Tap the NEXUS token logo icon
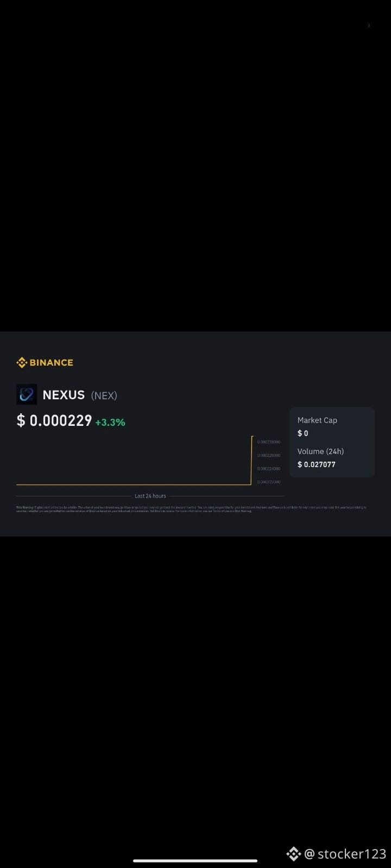The width and height of the screenshot is (391, 868). [x=27, y=394]
